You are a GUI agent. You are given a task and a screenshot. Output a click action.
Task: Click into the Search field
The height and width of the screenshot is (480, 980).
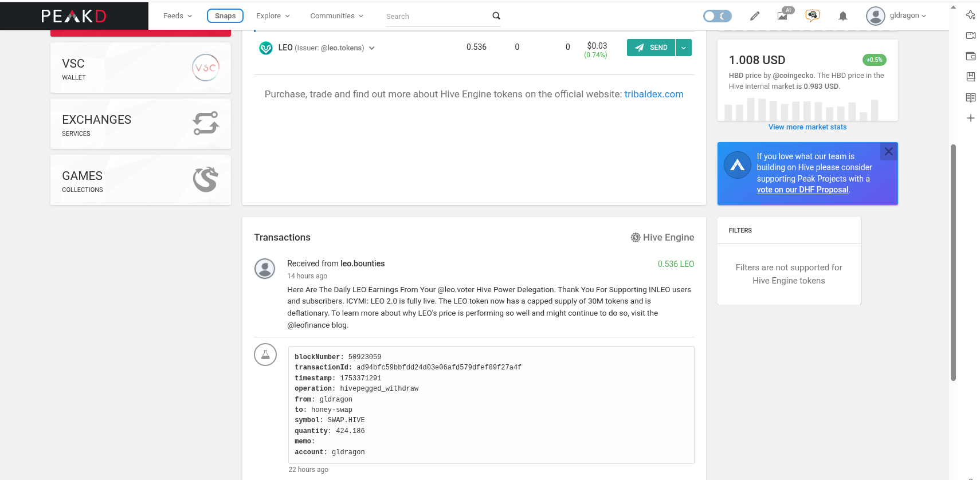tap(437, 17)
